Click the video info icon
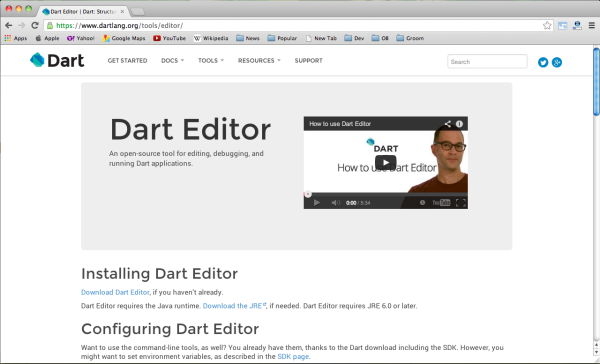The image size is (600, 364). click(459, 124)
